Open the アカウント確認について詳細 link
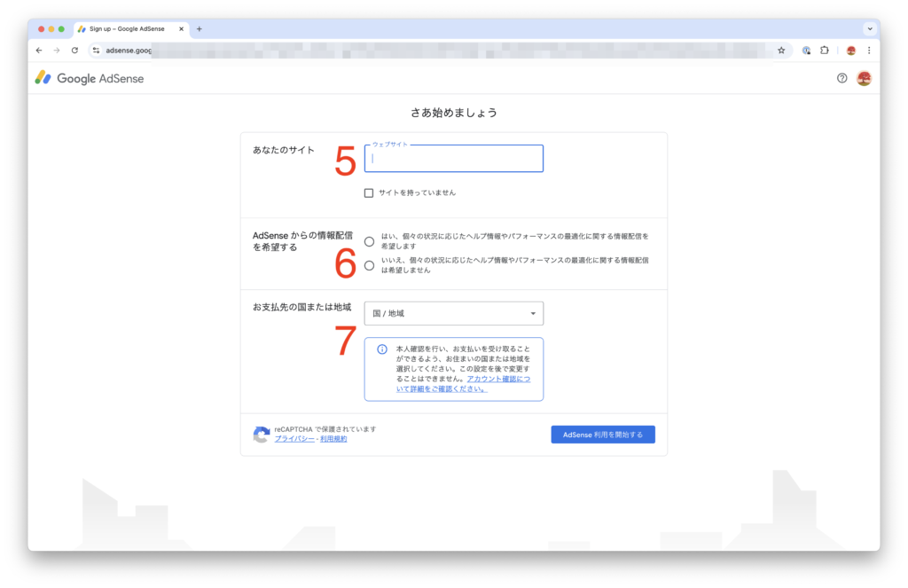 (463, 384)
